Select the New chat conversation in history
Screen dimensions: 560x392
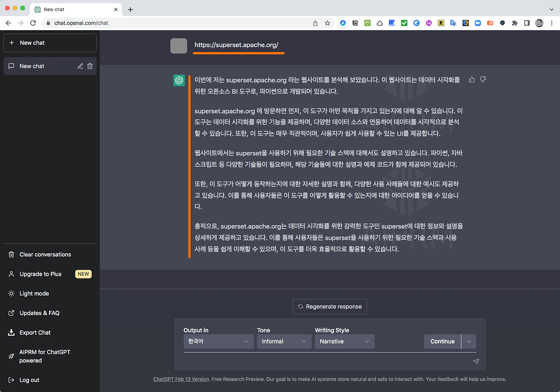(x=50, y=66)
